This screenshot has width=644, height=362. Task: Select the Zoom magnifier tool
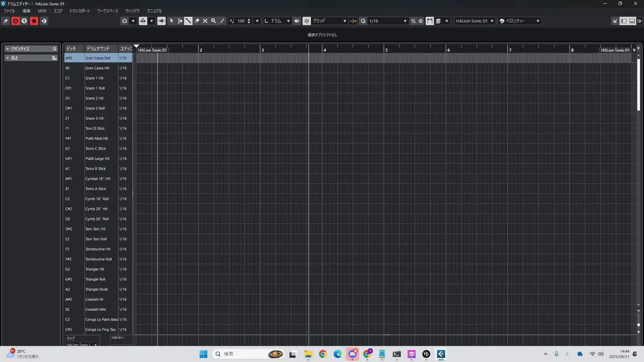[x=214, y=21]
